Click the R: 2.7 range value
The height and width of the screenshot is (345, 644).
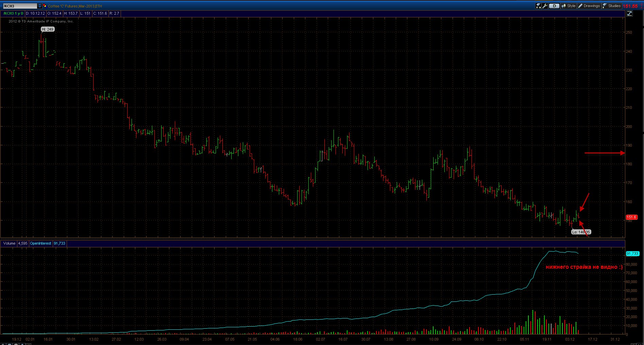tap(114, 13)
